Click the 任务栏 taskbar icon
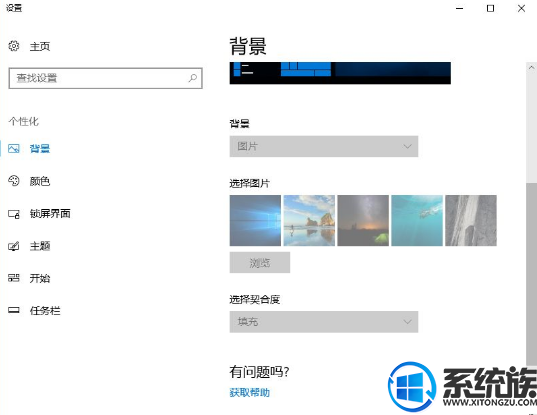Viewport: 537px width, 415px height. pos(14,310)
